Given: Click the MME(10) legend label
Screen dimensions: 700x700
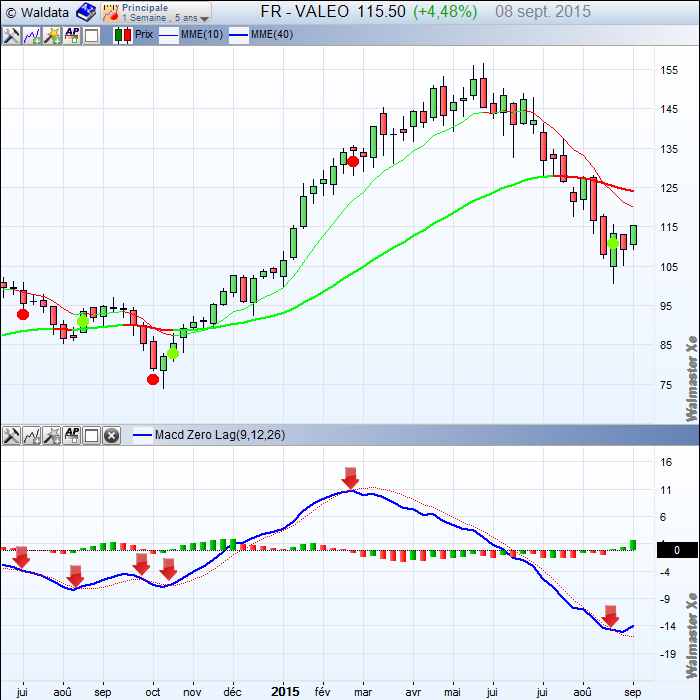Looking at the screenshot, I should point(202,34).
